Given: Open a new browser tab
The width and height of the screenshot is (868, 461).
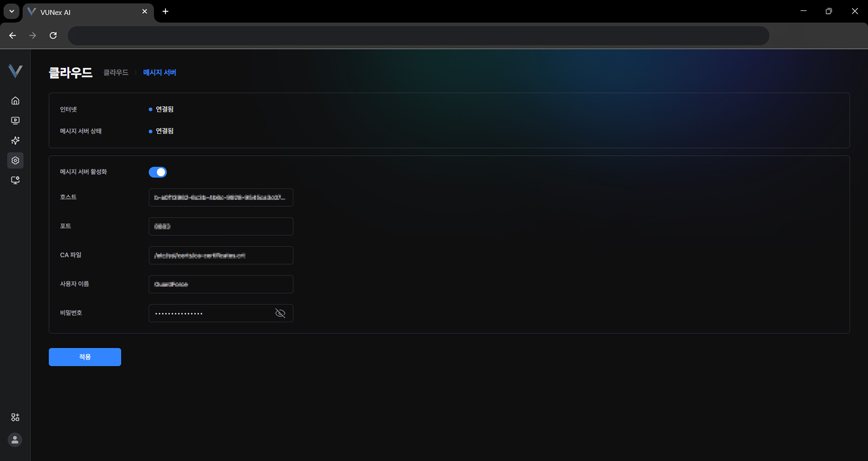Looking at the screenshot, I should pos(166,11).
